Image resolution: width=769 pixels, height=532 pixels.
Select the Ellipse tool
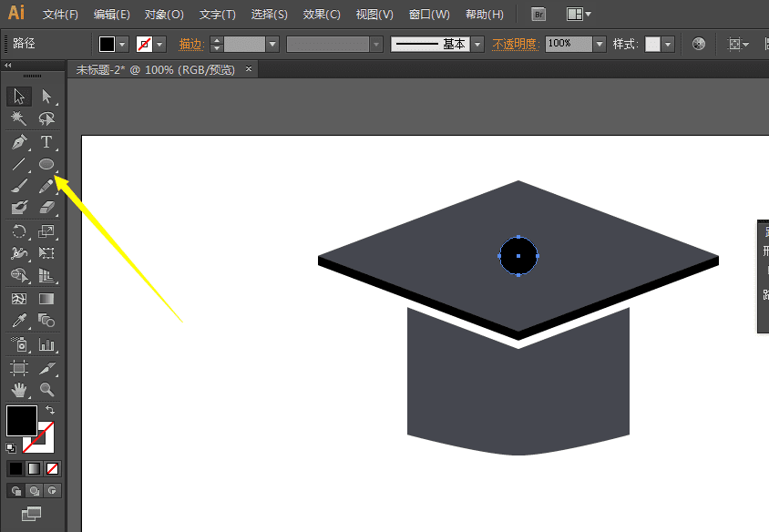point(46,165)
